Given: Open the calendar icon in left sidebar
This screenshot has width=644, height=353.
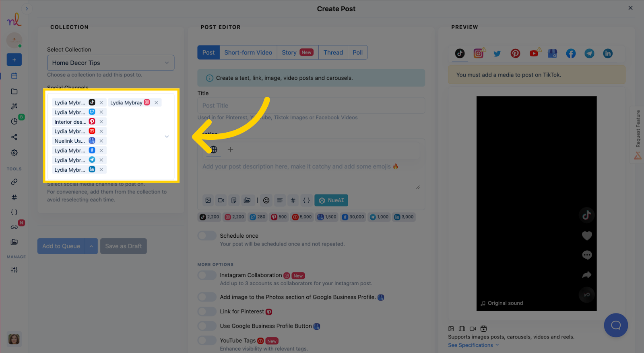Looking at the screenshot, I should [x=14, y=76].
